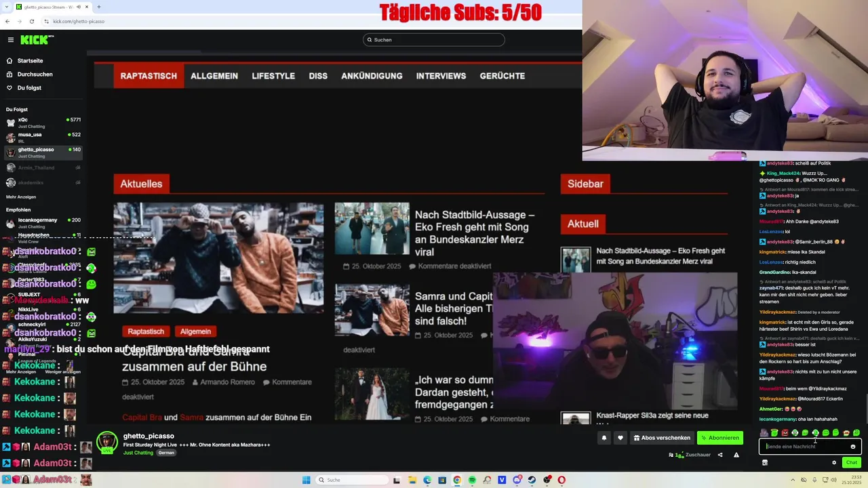Viewport: 868px width, 488px height.
Task: Click the taskbar Suche search box
Action: point(352,480)
